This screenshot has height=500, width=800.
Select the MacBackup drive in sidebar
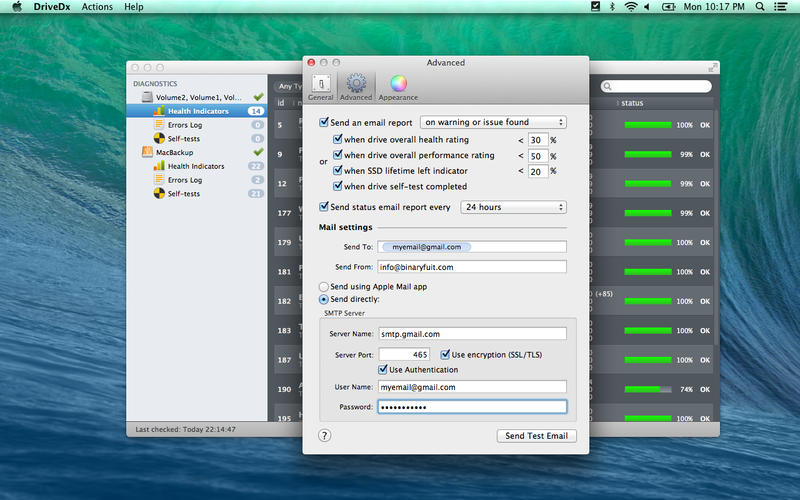[x=197, y=152]
